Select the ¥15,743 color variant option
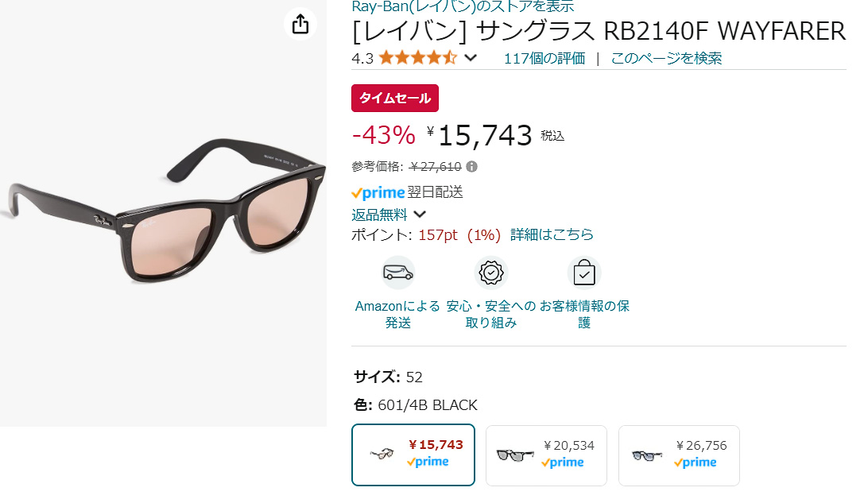This screenshot has height=503, width=868. tap(413, 455)
